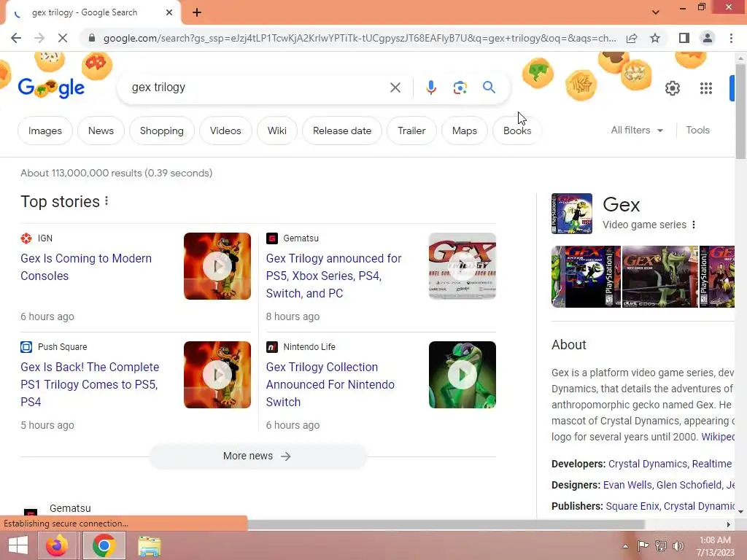
Task: Start voice search with the microphone
Action: click(x=430, y=87)
